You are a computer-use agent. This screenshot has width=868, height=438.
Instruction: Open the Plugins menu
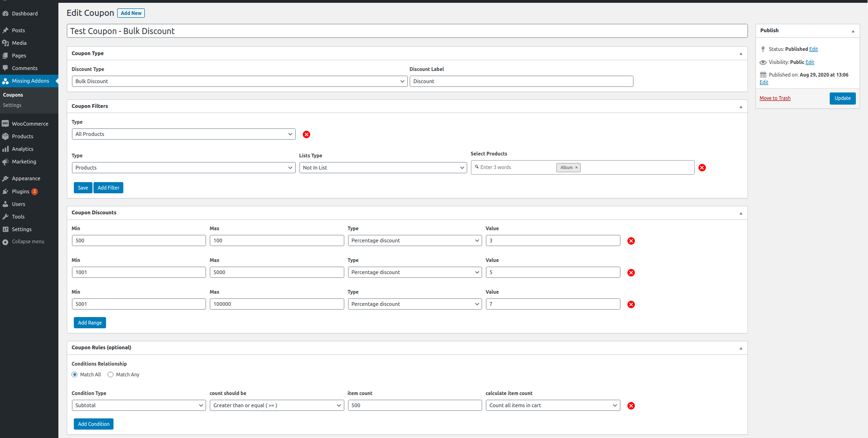(x=21, y=191)
